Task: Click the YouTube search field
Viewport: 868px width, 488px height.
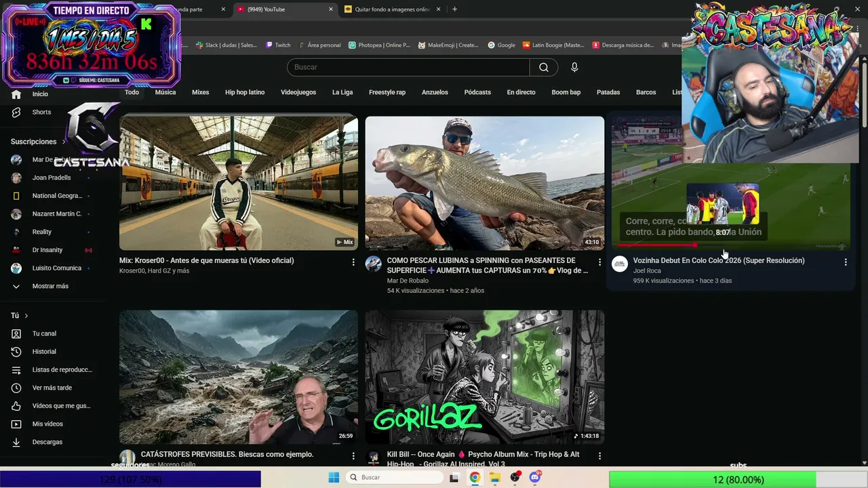Action: click(x=408, y=67)
